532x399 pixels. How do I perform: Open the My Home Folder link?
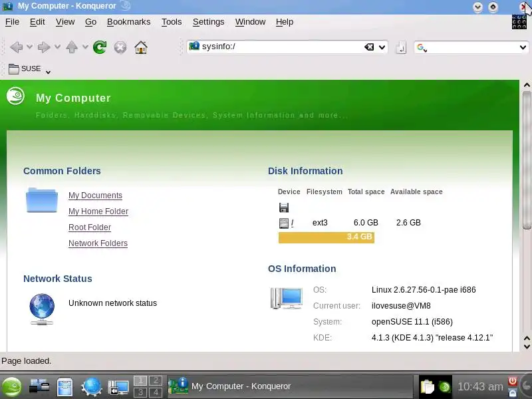point(98,211)
